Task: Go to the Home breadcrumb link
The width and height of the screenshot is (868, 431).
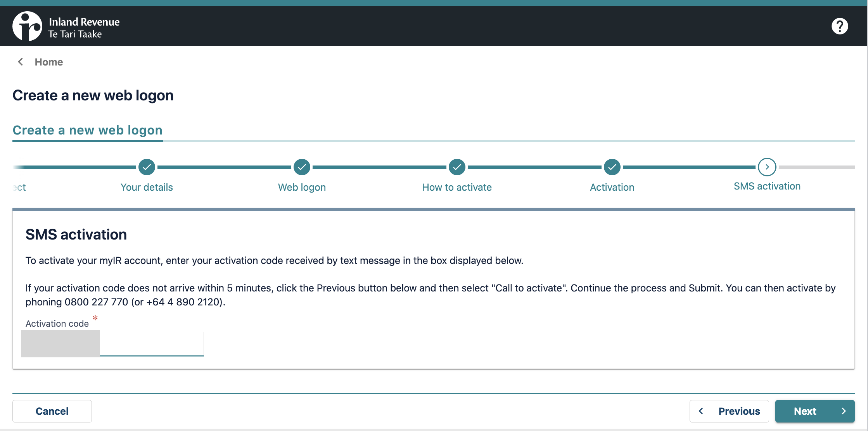Action: click(49, 62)
